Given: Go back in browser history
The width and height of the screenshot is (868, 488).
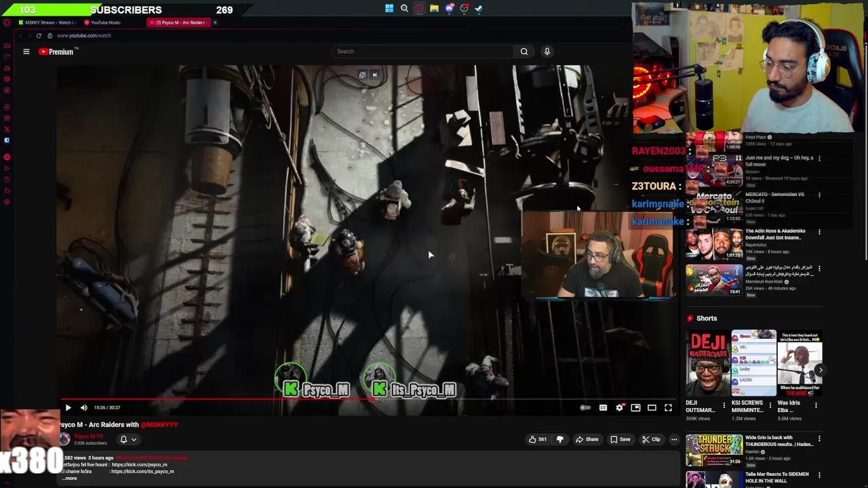Looking at the screenshot, I should pyautogui.click(x=21, y=35).
